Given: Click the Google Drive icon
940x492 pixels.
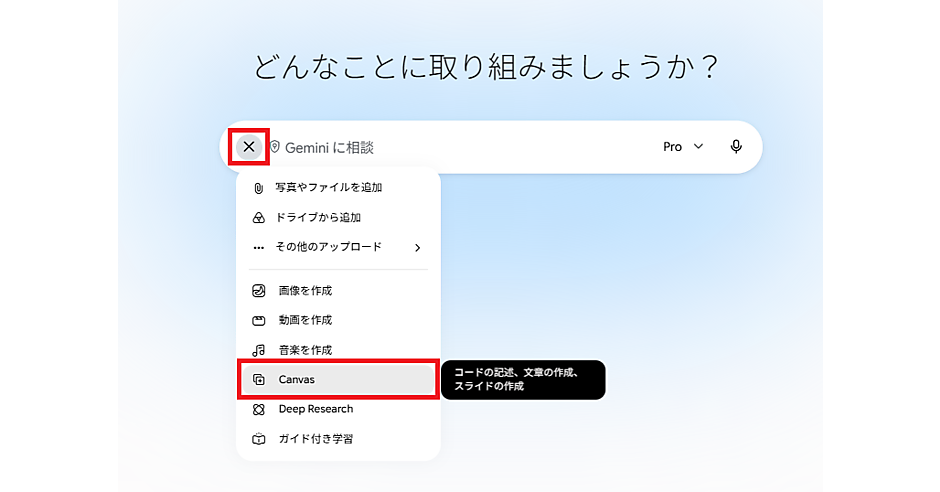Looking at the screenshot, I should 258,218.
